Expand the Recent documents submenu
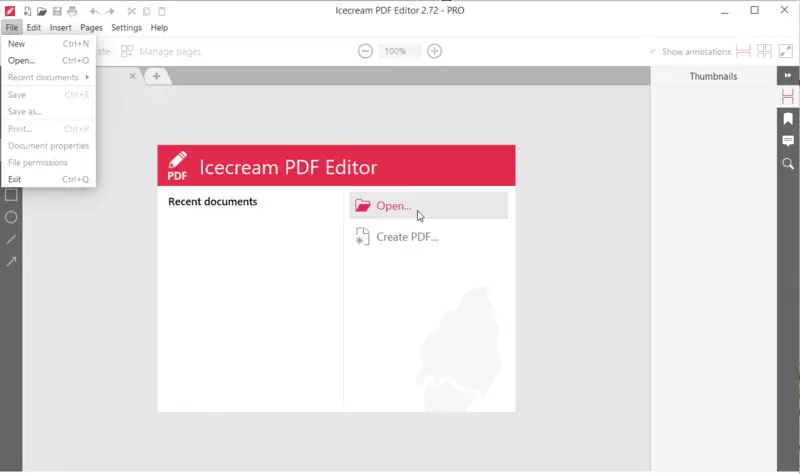 click(48, 77)
